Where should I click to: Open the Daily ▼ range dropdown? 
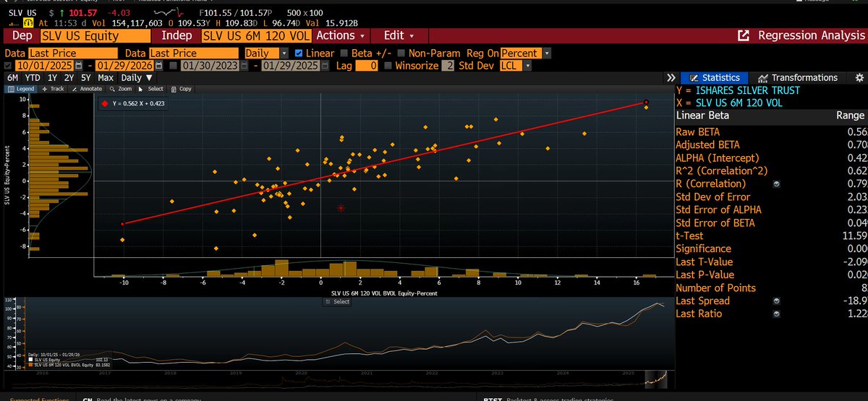click(x=137, y=77)
